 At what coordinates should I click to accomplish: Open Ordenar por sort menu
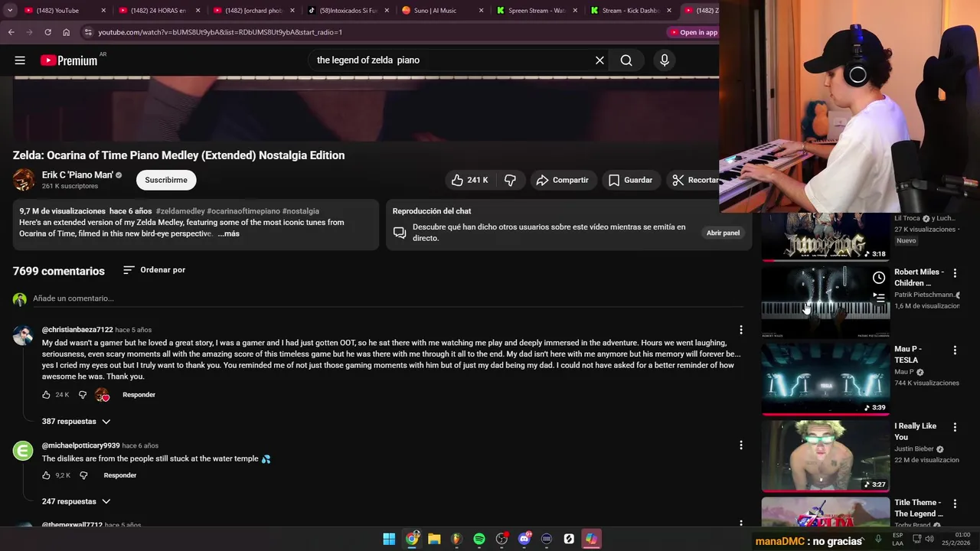(x=154, y=270)
